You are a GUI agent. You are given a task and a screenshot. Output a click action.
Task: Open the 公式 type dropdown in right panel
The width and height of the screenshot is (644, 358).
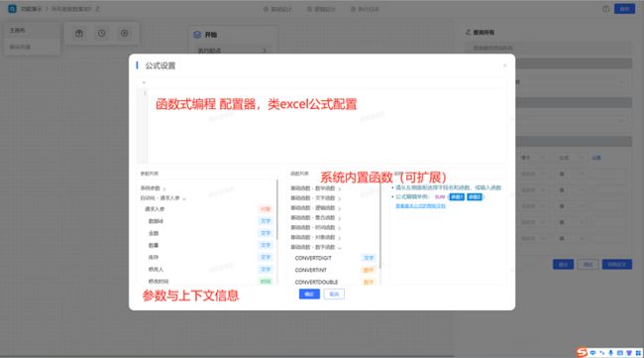tap(572, 158)
